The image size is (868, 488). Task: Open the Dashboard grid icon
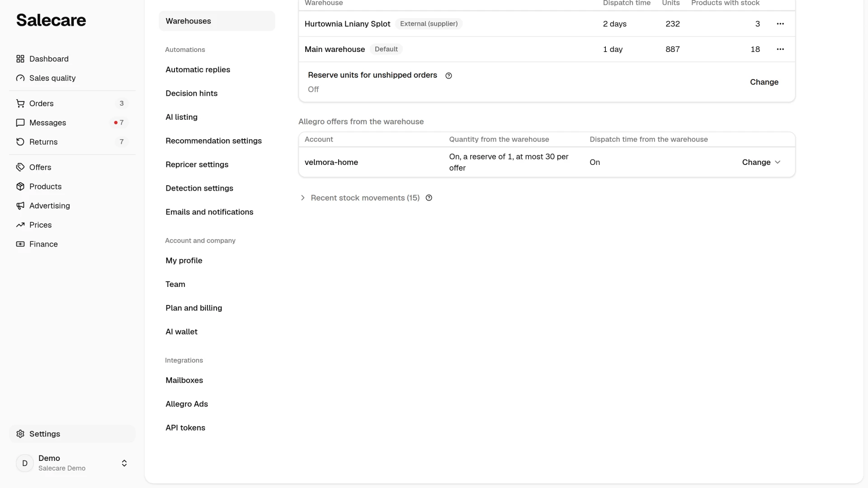point(20,59)
